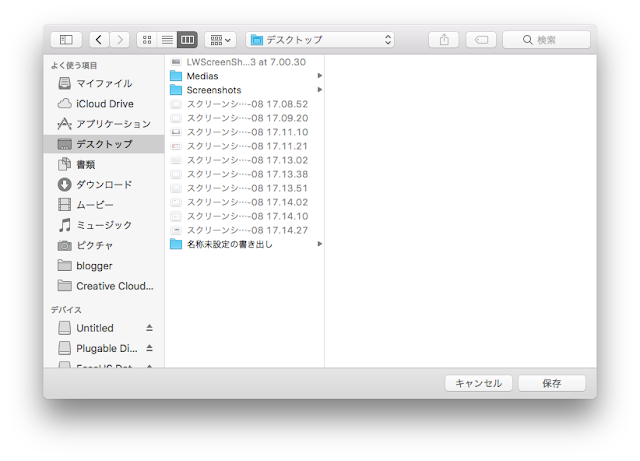Switch to list view

point(167,40)
